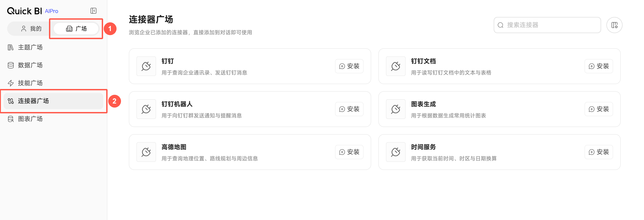Install the 时间服务 connector

point(599,152)
